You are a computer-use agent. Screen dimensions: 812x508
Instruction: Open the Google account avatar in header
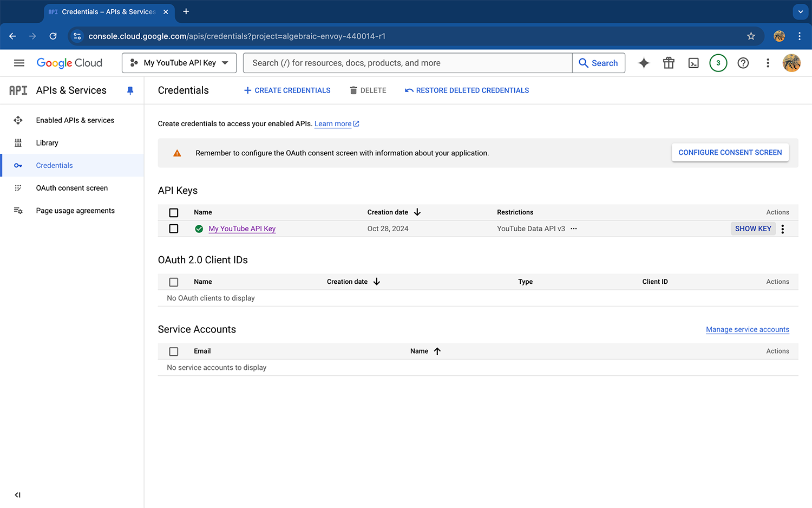tap(791, 63)
